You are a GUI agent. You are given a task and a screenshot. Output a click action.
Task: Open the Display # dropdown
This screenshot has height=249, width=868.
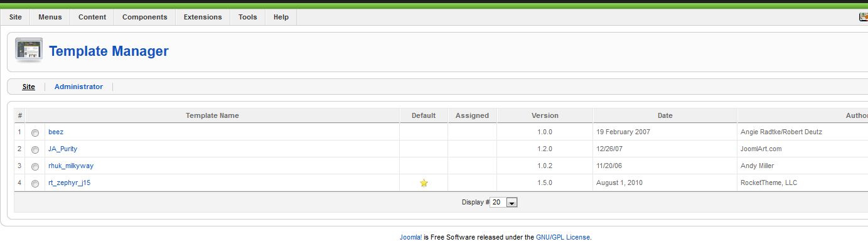[504, 202]
